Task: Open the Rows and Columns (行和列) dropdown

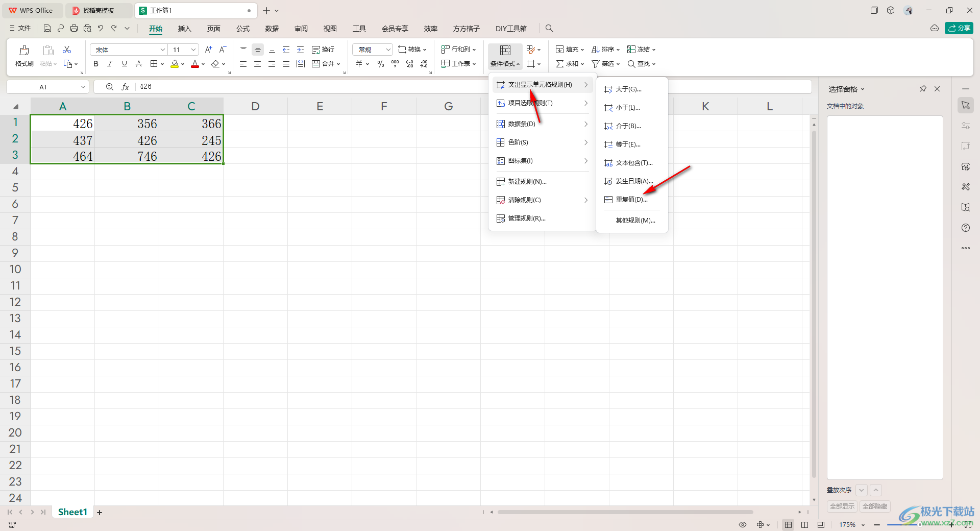Action: [458, 50]
